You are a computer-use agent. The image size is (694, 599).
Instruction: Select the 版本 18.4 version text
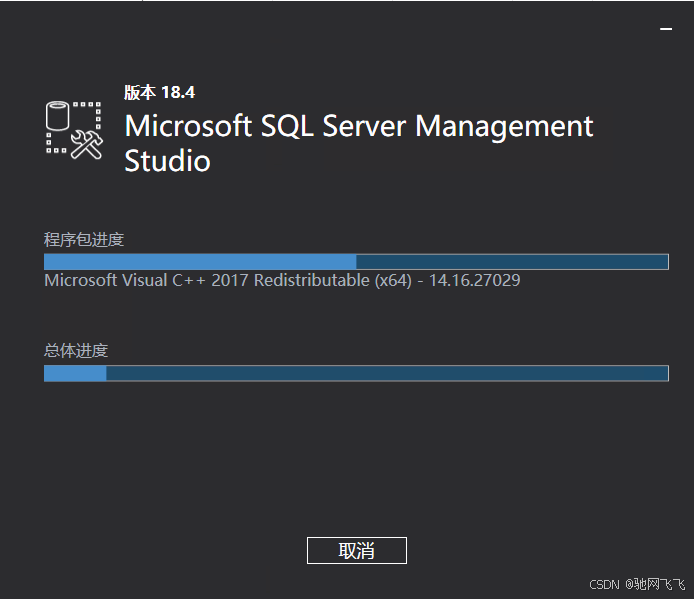pos(159,93)
